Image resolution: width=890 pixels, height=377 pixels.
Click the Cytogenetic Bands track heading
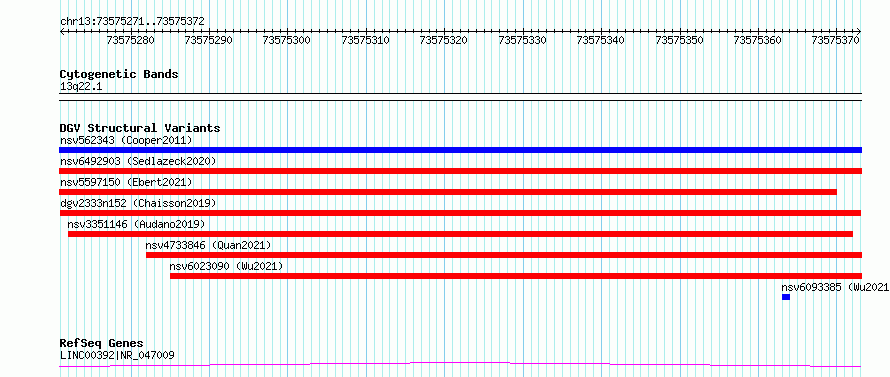pyautogui.click(x=119, y=74)
